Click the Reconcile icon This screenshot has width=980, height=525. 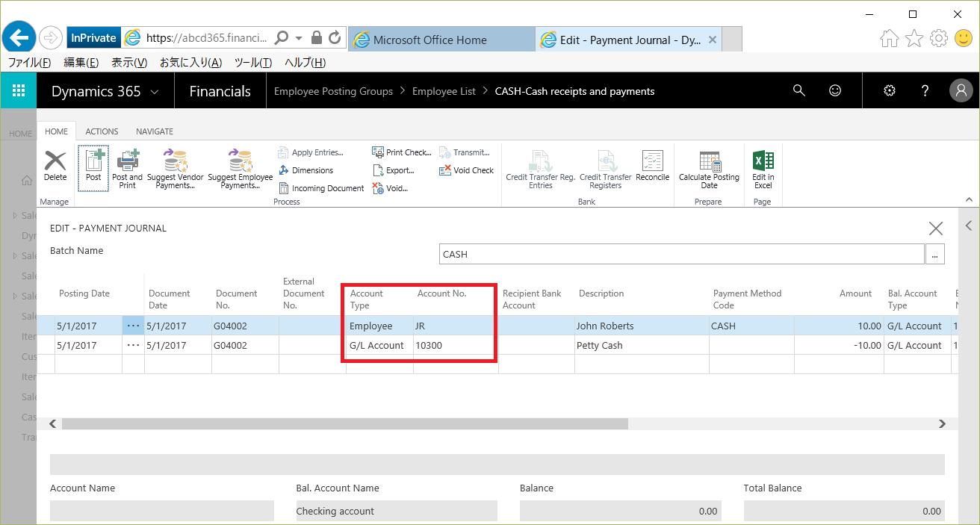[652, 161]
